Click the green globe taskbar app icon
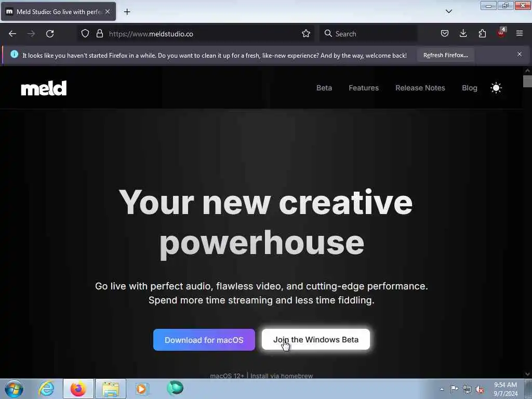 pyautogui.click(x=175, y=388)
